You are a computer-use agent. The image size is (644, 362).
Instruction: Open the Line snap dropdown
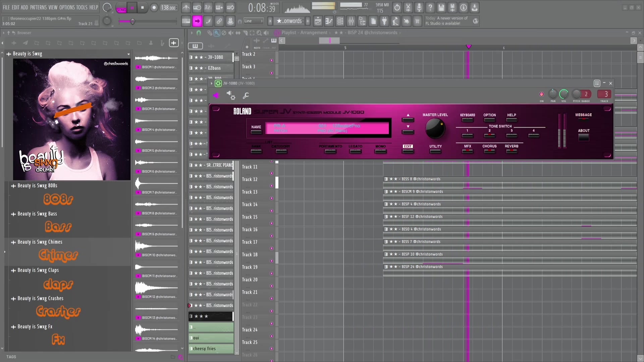pyautogui.click(x=254, y=21)
